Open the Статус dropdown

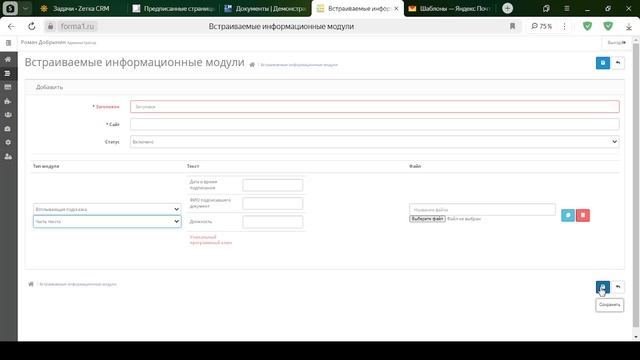coord(375,142)
